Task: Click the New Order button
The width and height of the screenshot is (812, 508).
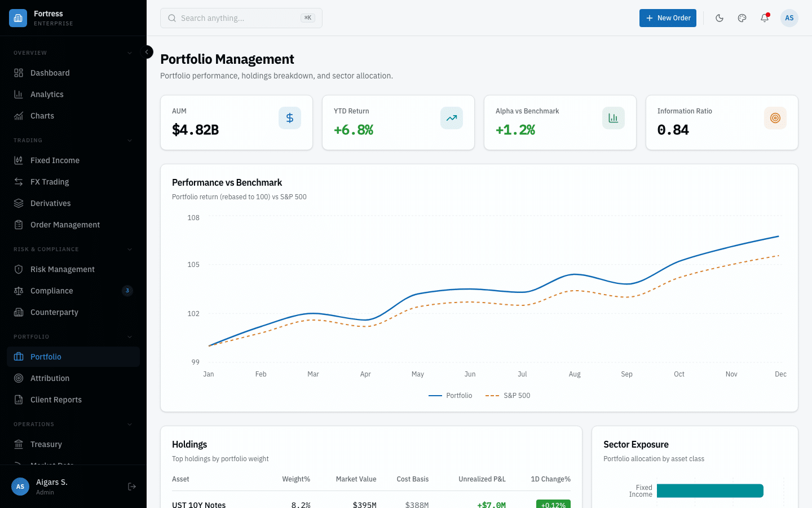Action: pyautogui.click(x=668, y=18)
